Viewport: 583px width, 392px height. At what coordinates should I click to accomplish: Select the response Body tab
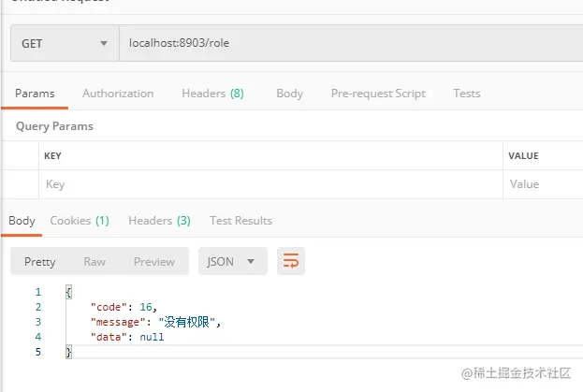22,221
